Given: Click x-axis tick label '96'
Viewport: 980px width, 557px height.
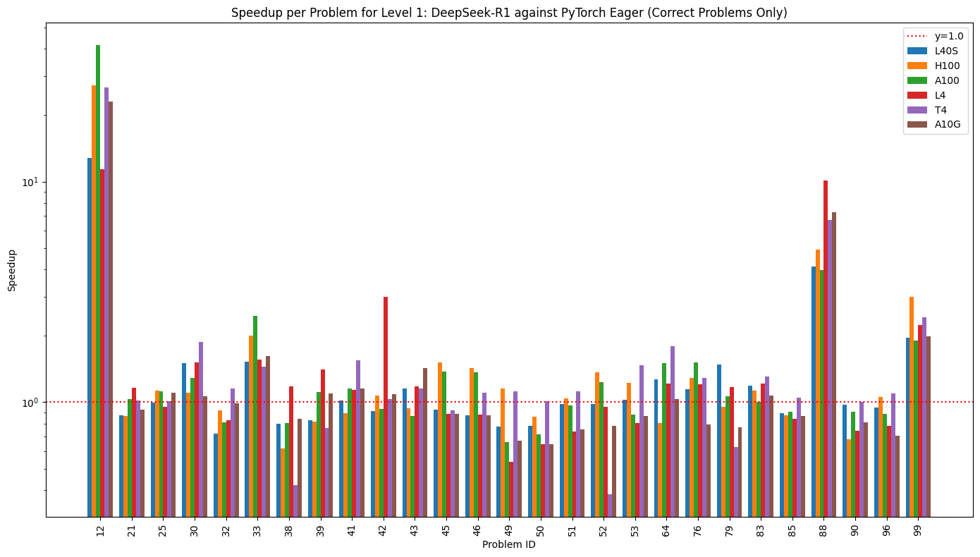Looking at the screenshot, I should (887, 530).
